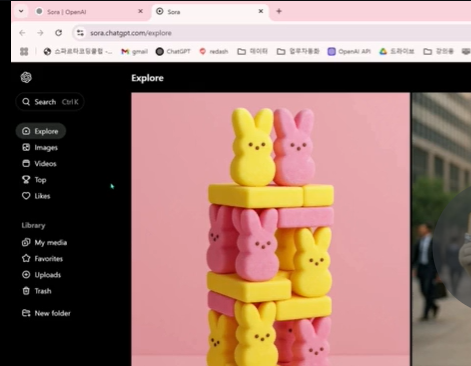The image size is (471, 366).
Task: Expand bookmark folder after Drive bookmark
Action: pos(438,51)
